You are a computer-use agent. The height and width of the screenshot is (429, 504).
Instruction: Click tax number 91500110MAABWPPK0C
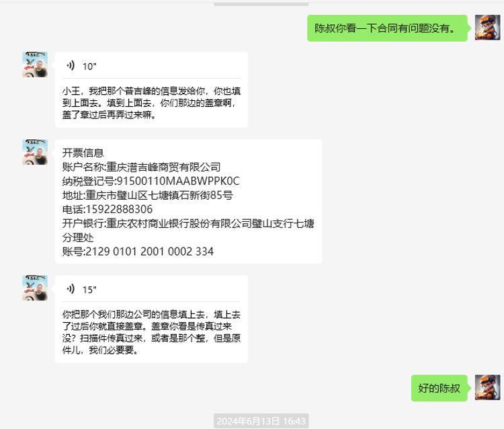click(x=178, y=181)
